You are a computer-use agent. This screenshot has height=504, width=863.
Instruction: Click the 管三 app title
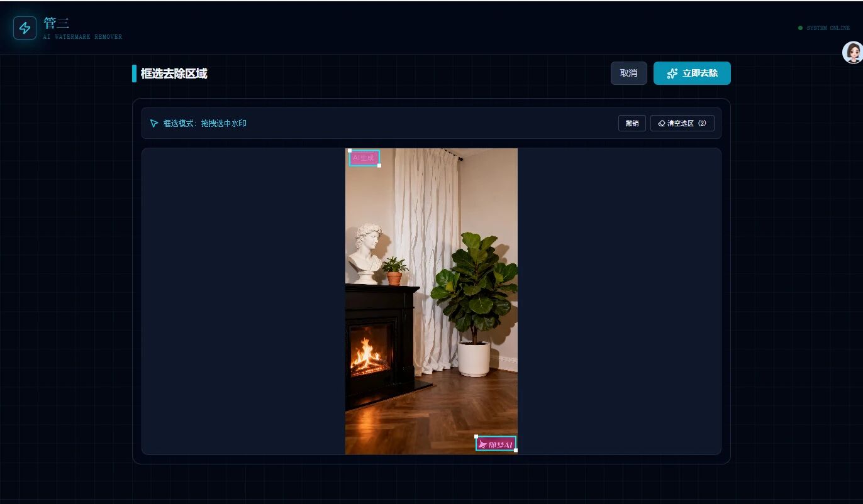click(x=57, y=24)
